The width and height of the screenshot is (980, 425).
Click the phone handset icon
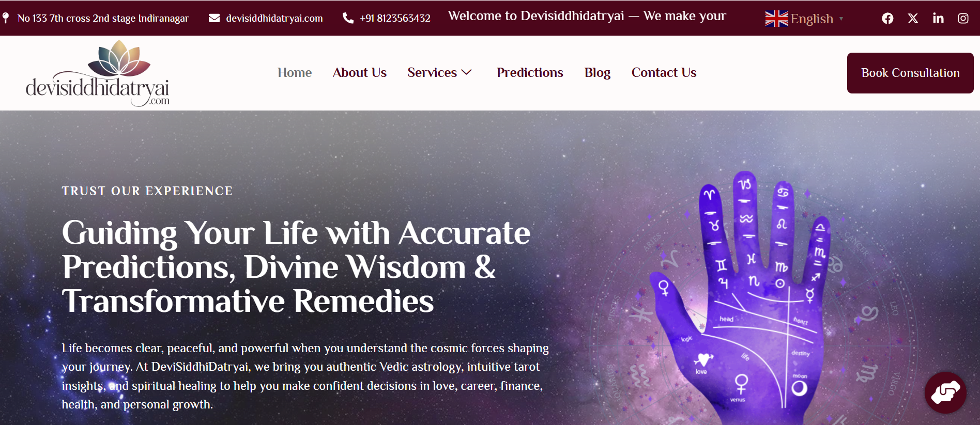348,18
